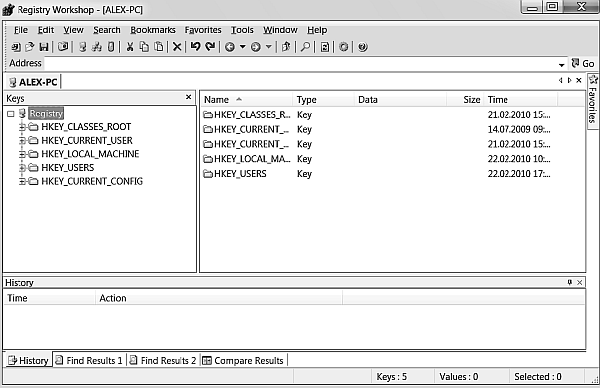Click the Up one level icon
Image resolution: width=600 pixels, height=388 pixels.
(286, 47)
